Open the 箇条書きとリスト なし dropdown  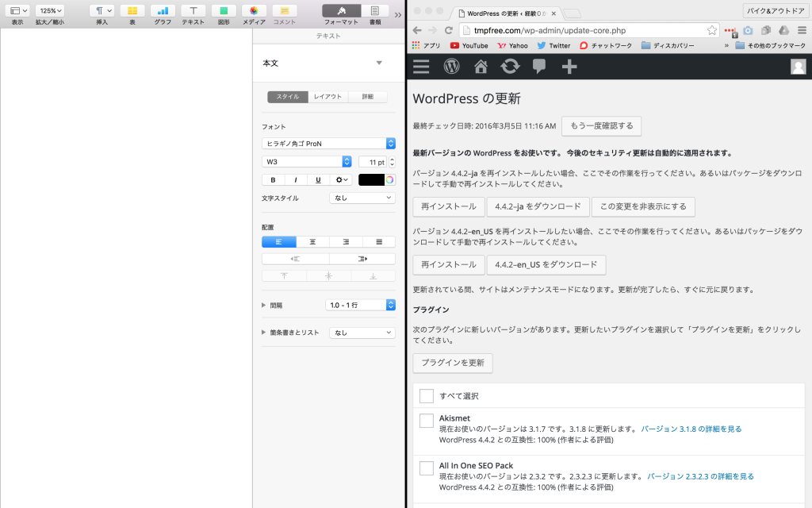(x=362, y=333)
